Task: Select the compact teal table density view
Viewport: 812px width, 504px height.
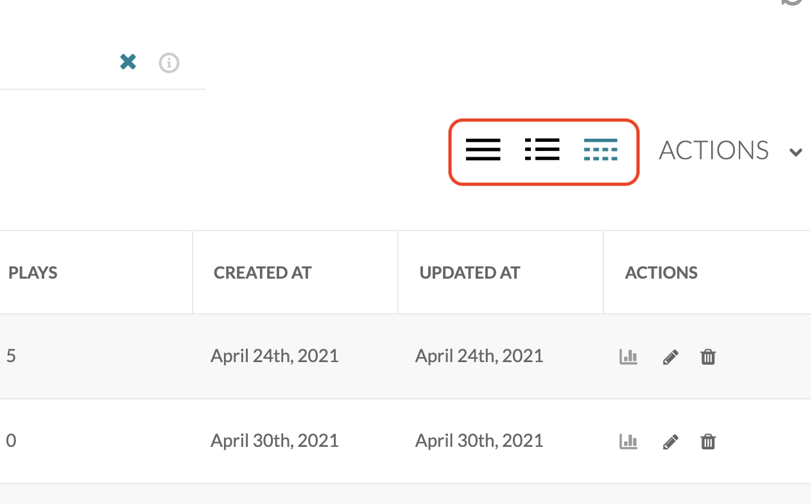Action: 600,150
